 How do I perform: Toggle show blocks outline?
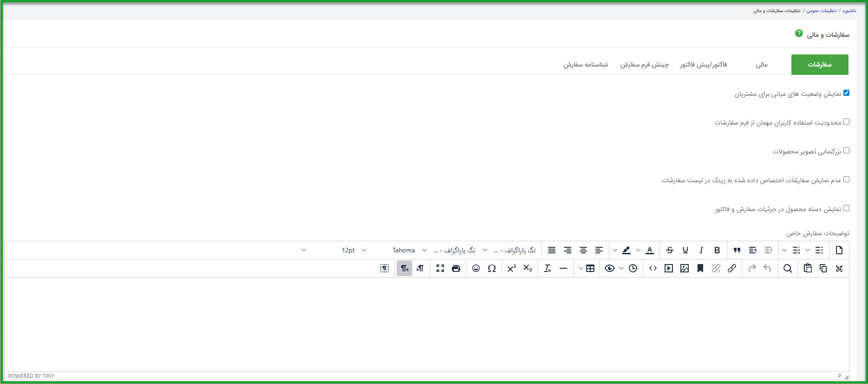[385, 268]
